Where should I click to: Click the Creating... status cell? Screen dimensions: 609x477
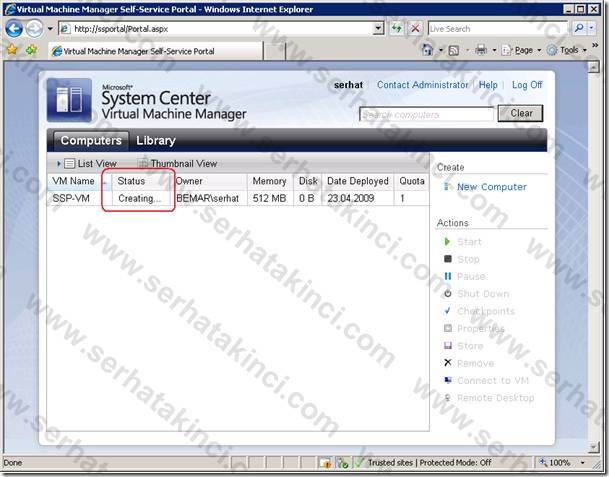[139, 198]
